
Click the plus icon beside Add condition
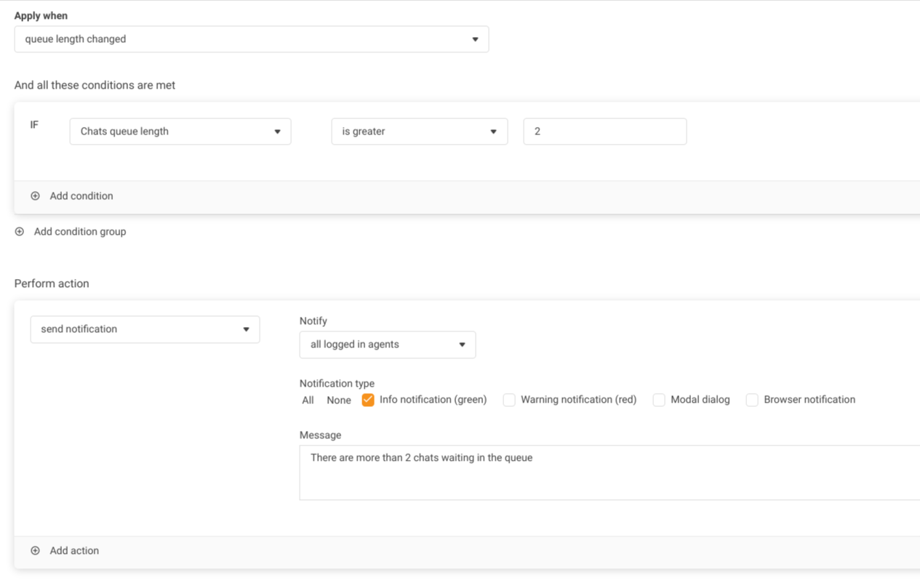coord(35,196)
